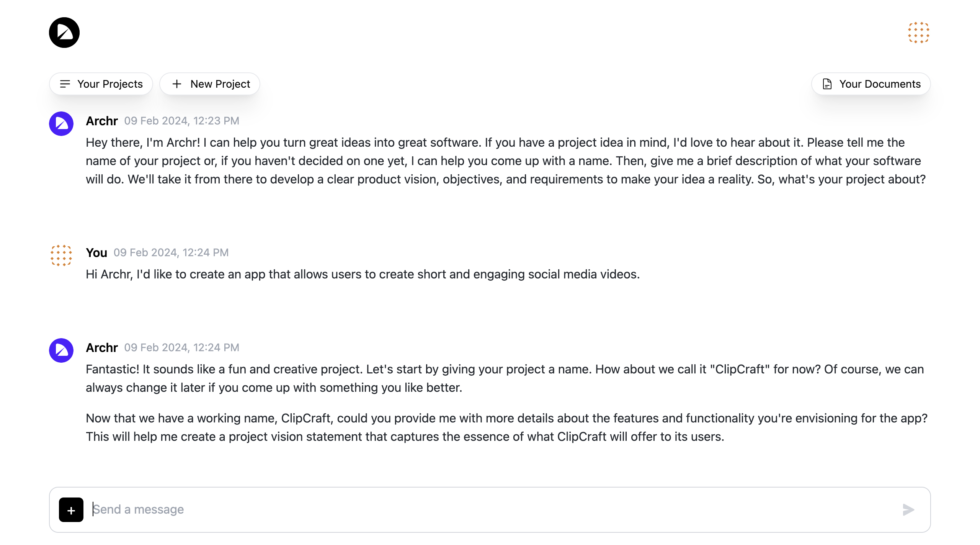Click the Archr greeting message paragraph
980x545 pixels.
click(x=505, y=161)
